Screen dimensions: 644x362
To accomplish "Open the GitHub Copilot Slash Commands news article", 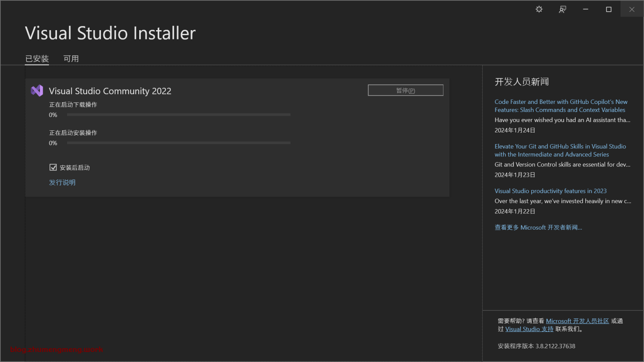I will tap(561, 106).
